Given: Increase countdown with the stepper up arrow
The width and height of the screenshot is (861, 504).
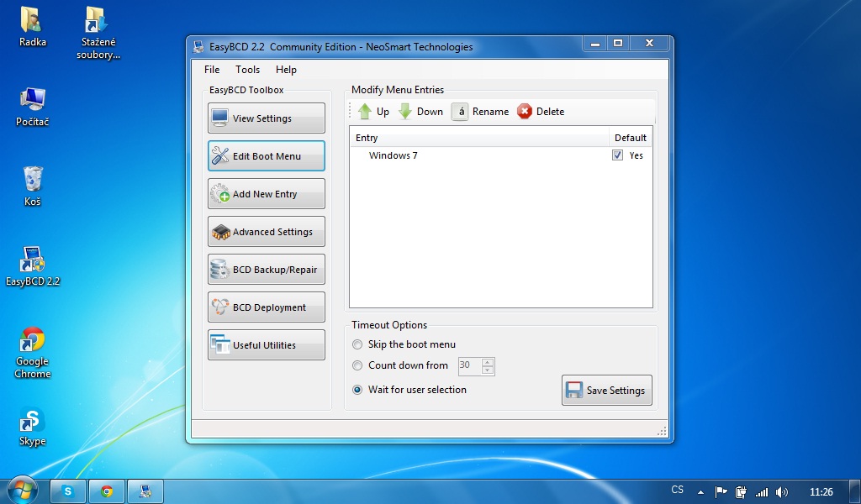Looking at the screenshot, I should coord(488,362).
